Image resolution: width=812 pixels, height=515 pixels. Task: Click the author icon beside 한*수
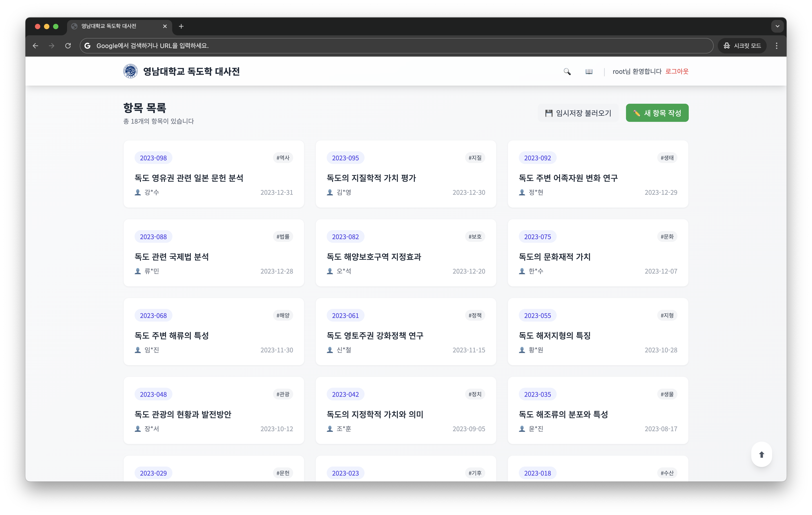coord(522,271)
